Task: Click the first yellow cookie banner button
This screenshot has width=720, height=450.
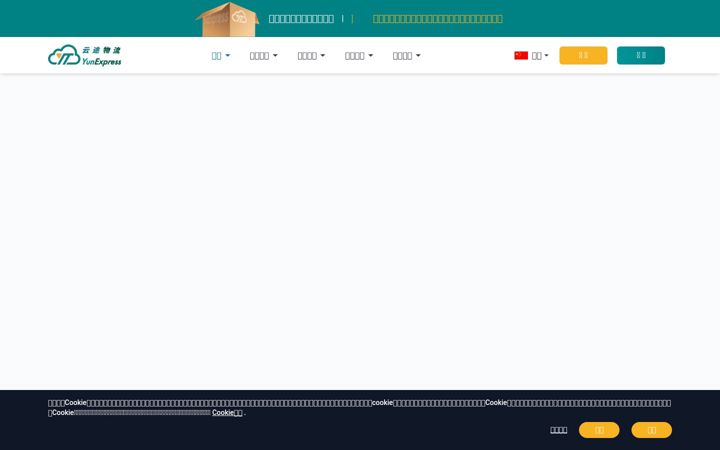Action: click(x=599, y=430)
